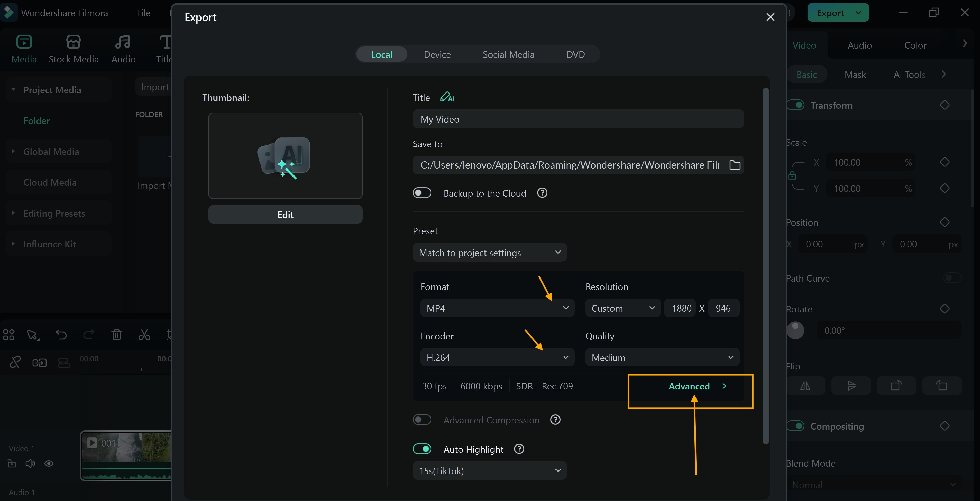Screen dimensions: 980x501
Task: Toggle the Transform switch
Action: pyautogui.click(x=796, y=105)
